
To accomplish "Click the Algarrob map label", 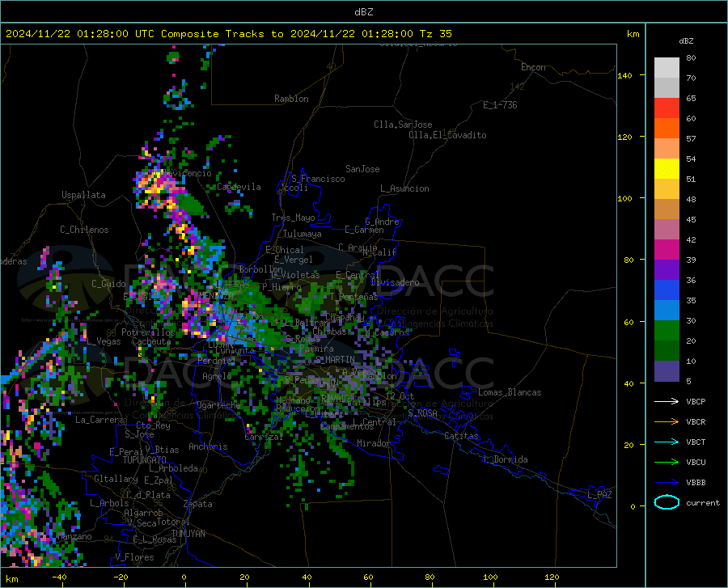I will pos(143,513).
